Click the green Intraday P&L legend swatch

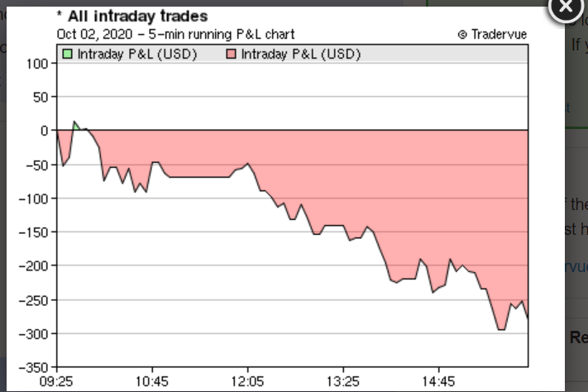(x=69, y=54)
